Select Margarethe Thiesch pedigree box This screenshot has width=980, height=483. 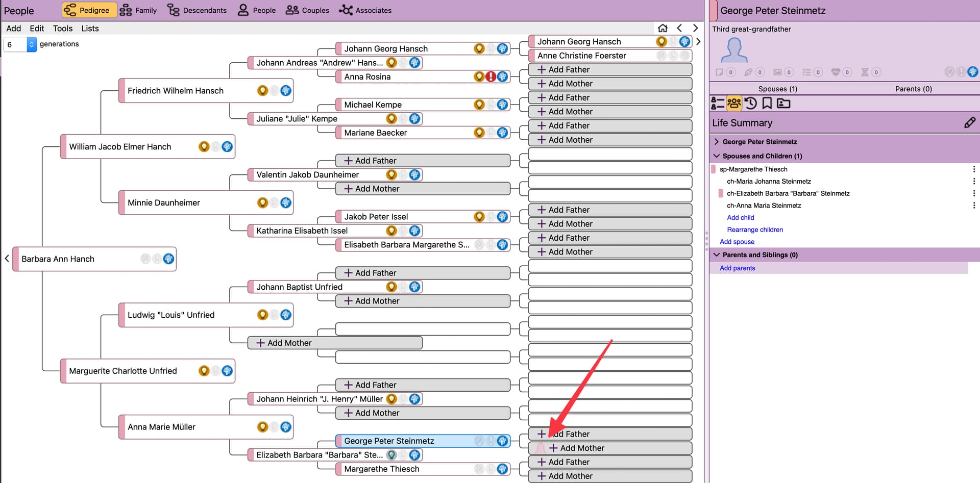[x=423, y=469]
